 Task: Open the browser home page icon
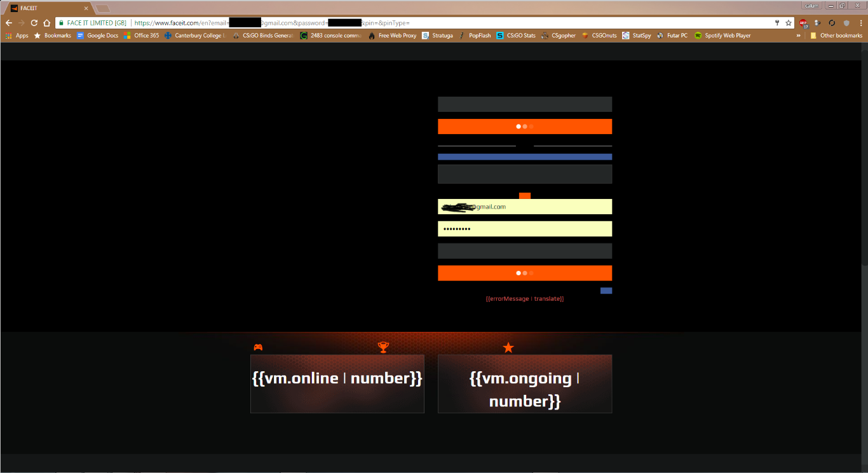pyautogui.click(x=46, y=22)
